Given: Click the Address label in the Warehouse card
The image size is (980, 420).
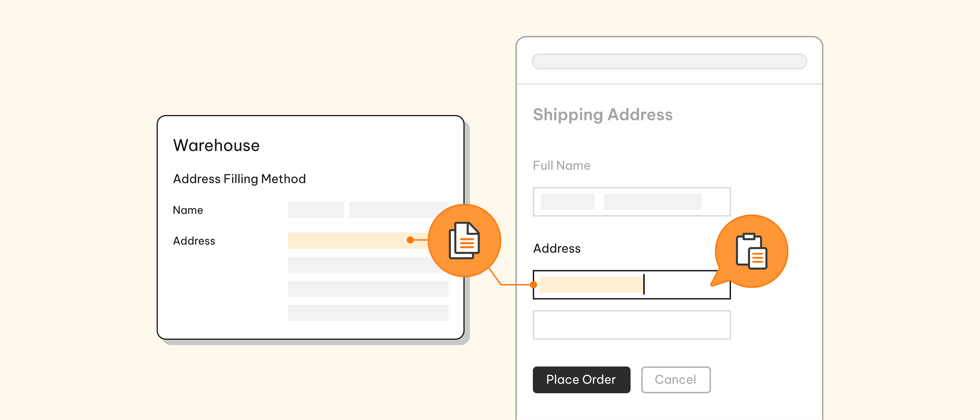Looking at the screenshot, I should coord(194,241).
